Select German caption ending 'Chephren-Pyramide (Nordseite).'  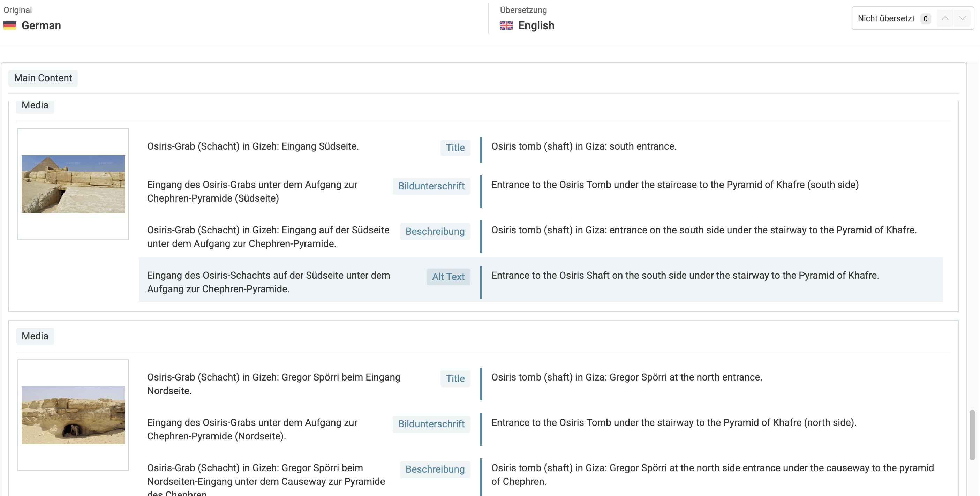(x=252, y=429)
